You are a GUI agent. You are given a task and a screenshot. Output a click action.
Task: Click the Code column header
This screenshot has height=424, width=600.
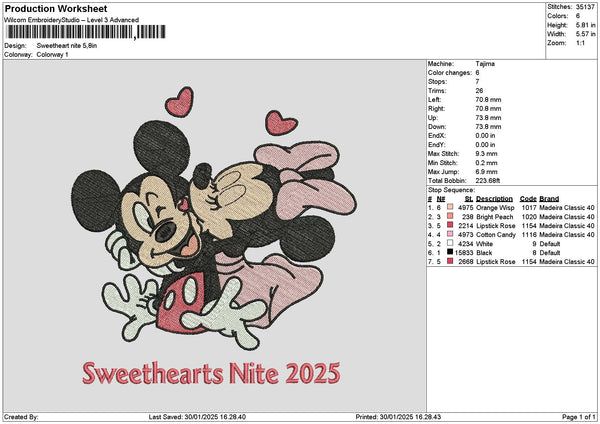coord(528,198)
